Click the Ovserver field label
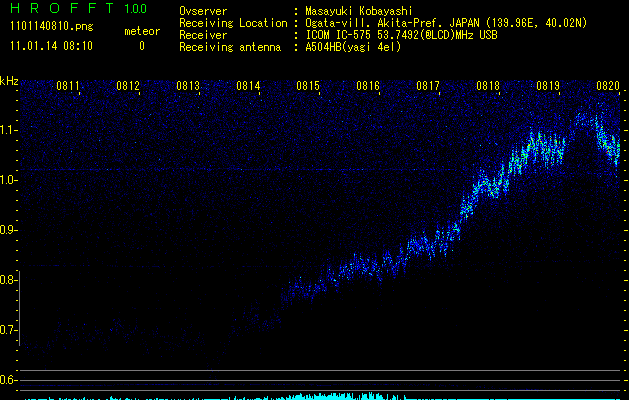Image resolution: width=629 pixels, height=400 pixels. click(x=203, y=11)
